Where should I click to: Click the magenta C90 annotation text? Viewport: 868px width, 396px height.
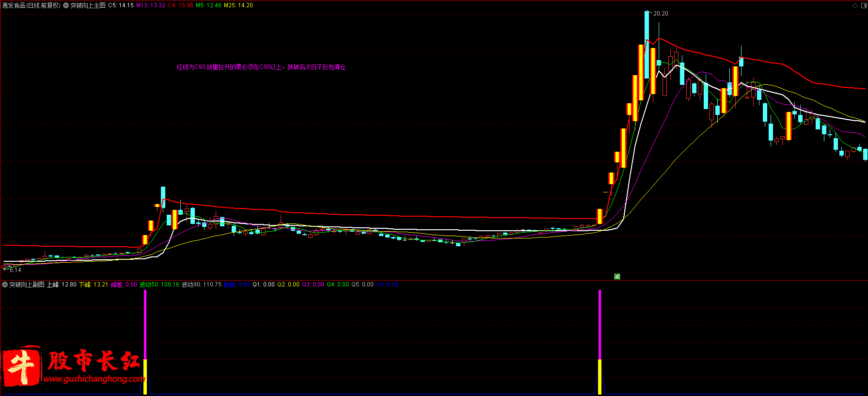coord(261,67)
